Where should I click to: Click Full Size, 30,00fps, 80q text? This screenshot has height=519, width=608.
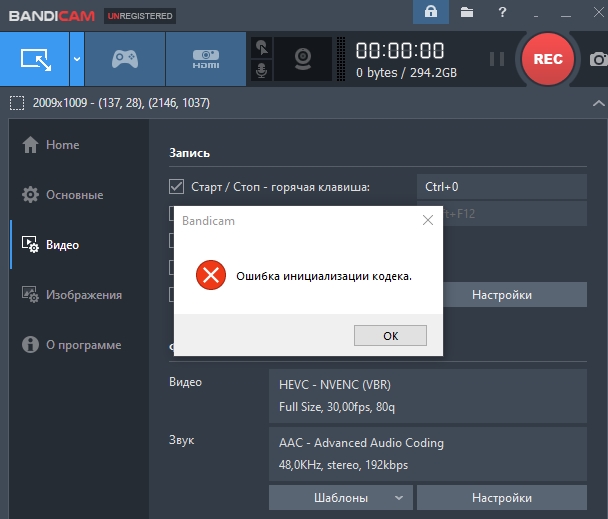(337, 407)
